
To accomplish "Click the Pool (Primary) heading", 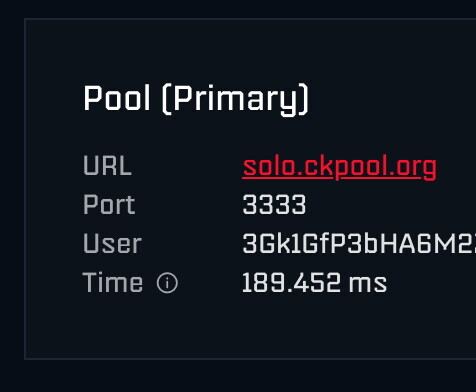I will [x=196, y=99].
